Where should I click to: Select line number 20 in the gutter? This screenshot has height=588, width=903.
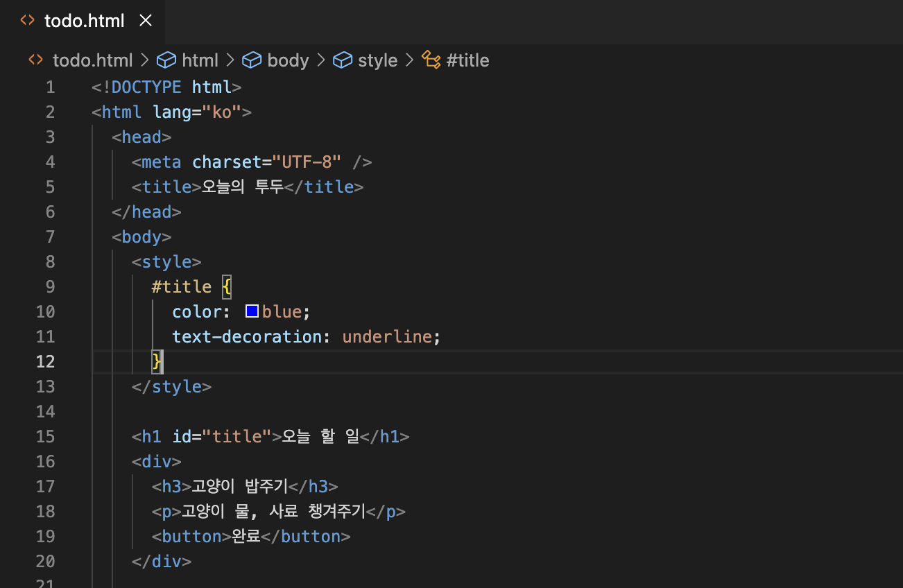(45, 562)
